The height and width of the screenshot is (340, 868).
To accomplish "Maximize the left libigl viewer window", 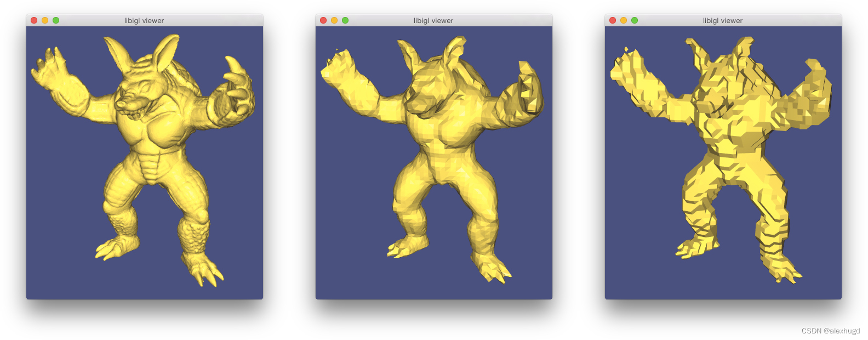I will pos(56,20).
